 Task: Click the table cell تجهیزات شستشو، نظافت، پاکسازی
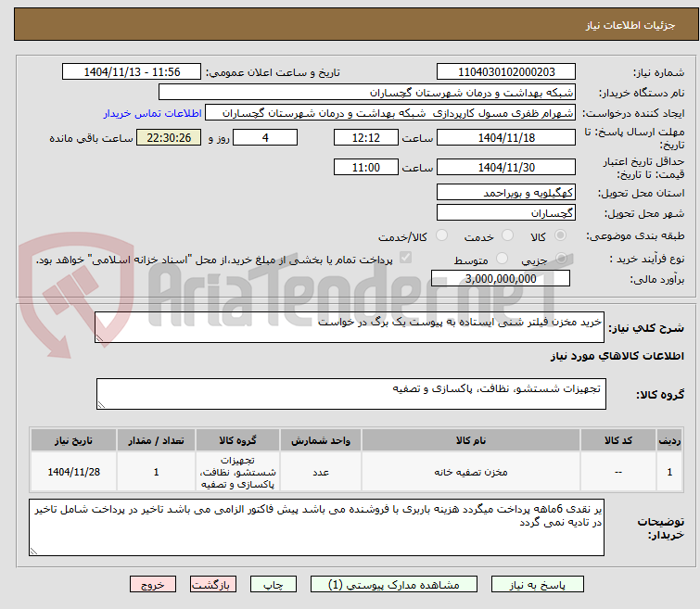point(237,472)
